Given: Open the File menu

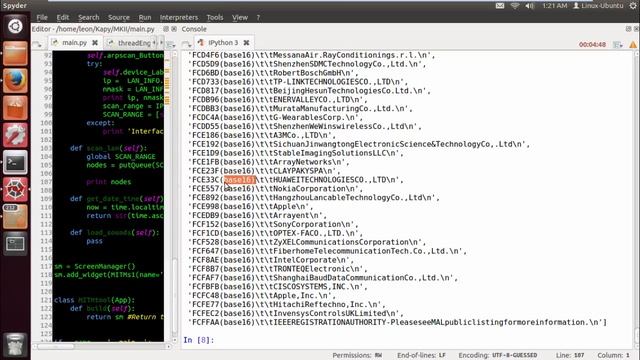Looking at the screenshot, I should (x=42, y=17).
